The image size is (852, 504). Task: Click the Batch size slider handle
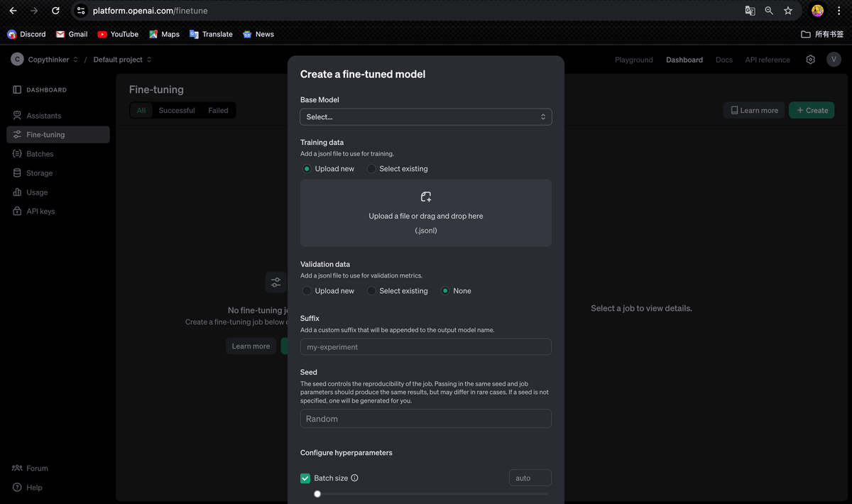[x=317, y=494]
